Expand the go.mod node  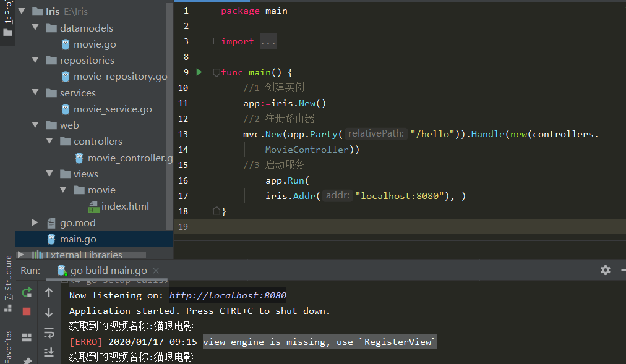pos(35,222)
